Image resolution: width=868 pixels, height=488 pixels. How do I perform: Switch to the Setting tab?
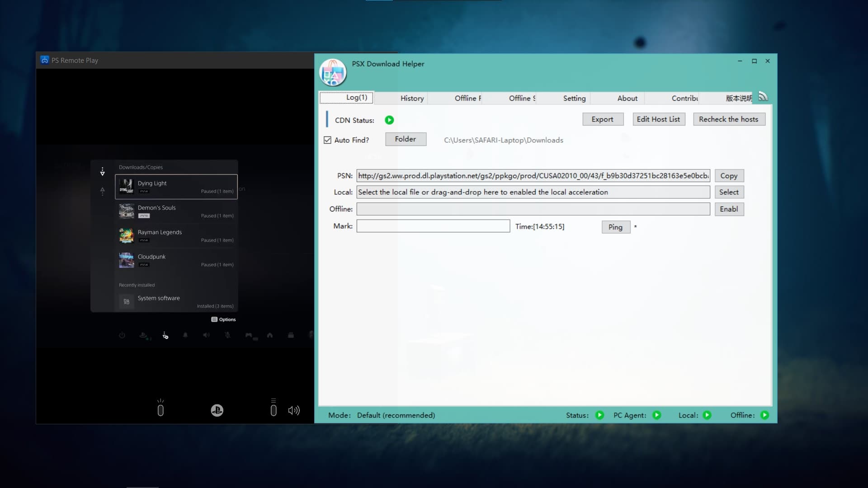pos(564,98)
